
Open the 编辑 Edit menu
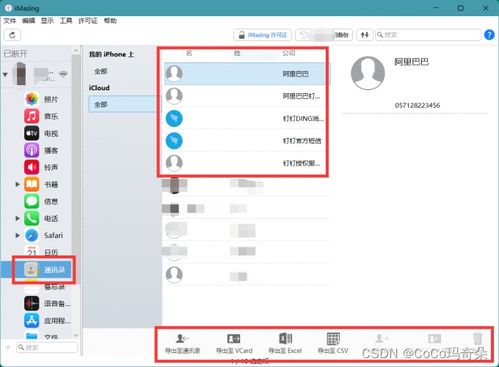(28, 21)
